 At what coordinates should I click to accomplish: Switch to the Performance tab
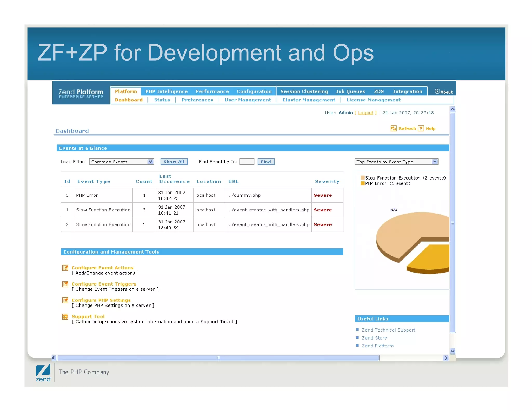pyautogui.click(x=212, y=91)
